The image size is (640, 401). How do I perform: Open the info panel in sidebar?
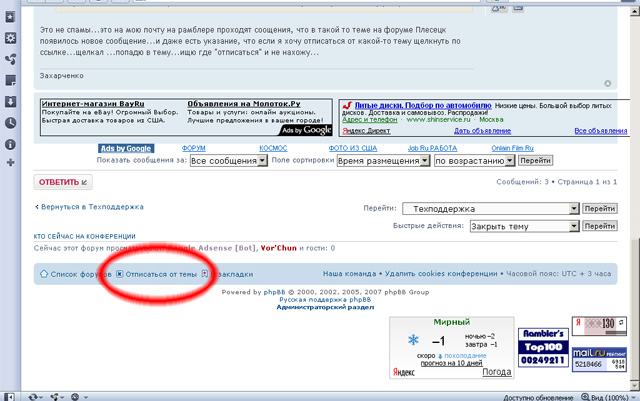click(x=10, y=143)
